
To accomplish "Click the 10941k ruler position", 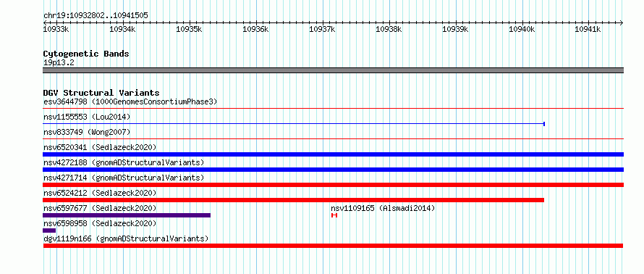I will click(588, 29).
